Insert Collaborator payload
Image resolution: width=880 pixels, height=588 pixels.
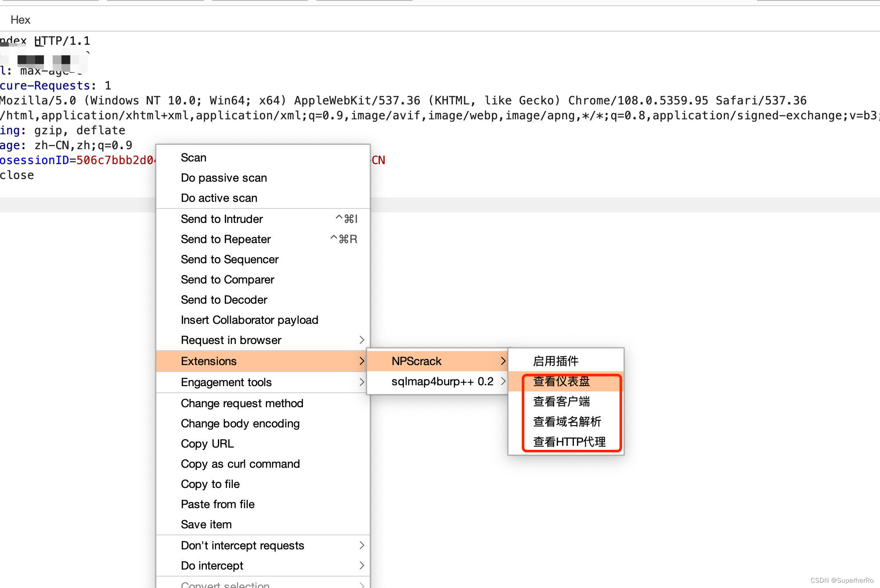point(249,320)
